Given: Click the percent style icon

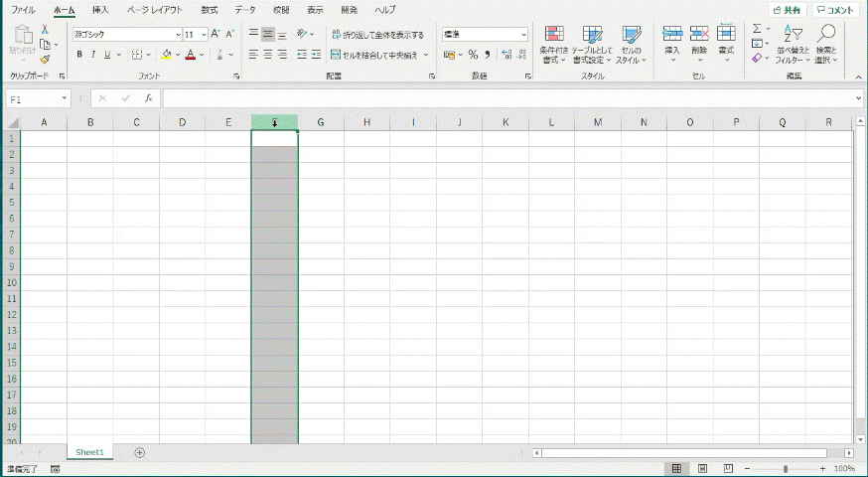Looking at the screenshot, I should pos(473,55).
